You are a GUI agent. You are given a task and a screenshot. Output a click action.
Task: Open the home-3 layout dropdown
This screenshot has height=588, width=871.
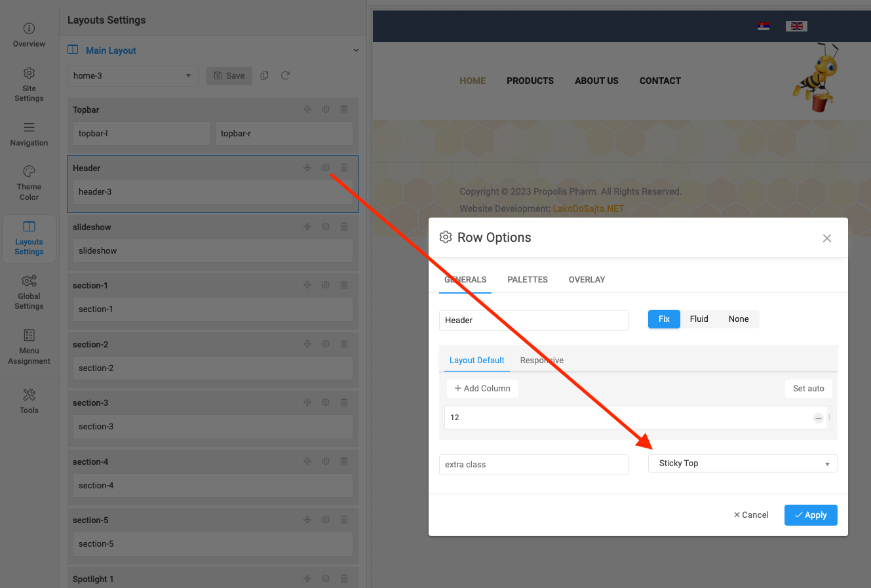pyautogui.click(x=133, y=76)
